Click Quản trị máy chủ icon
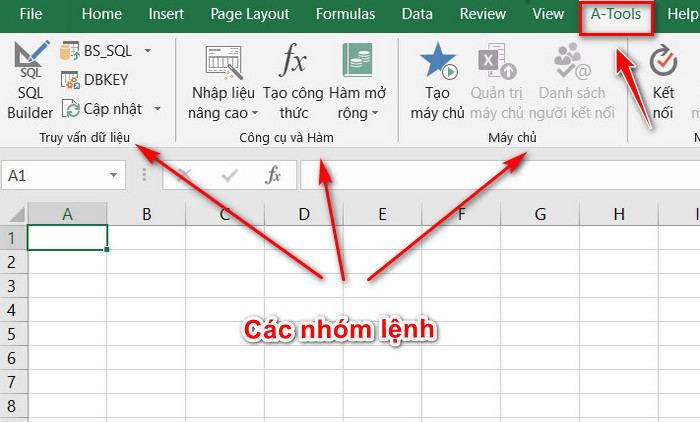Viewport: 700px width, 422px height. [497, 61]
